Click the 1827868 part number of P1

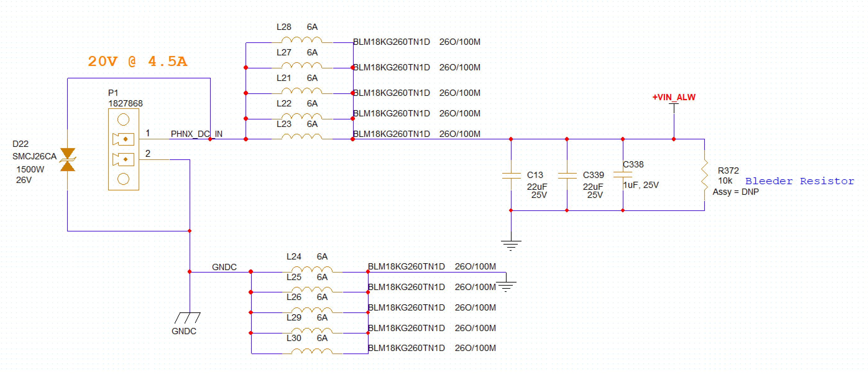(x=125, y=104)
